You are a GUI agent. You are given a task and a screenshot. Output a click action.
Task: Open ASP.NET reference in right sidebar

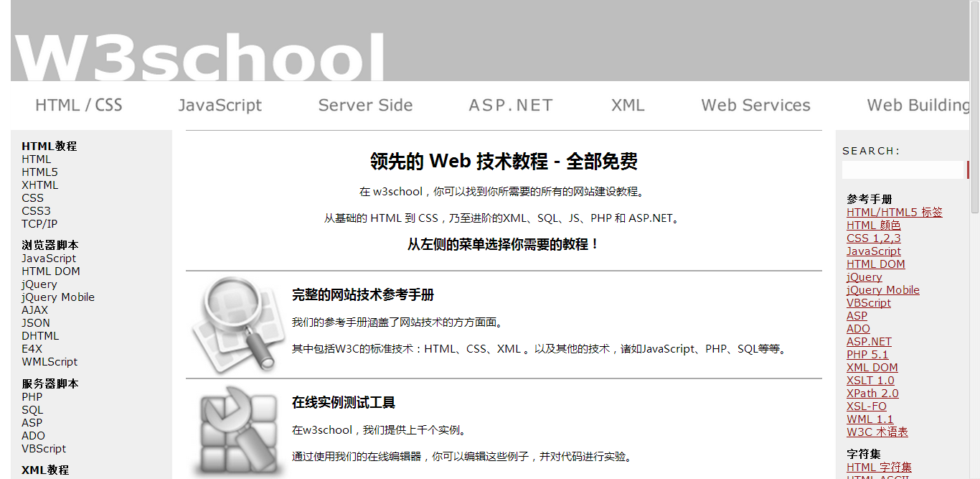pos(869,342)
